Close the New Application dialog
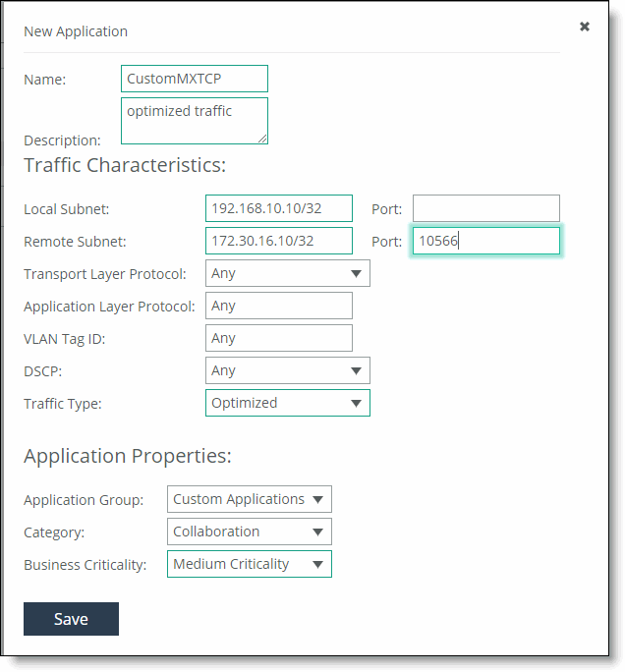625x672 pixels. coord(585,27)
